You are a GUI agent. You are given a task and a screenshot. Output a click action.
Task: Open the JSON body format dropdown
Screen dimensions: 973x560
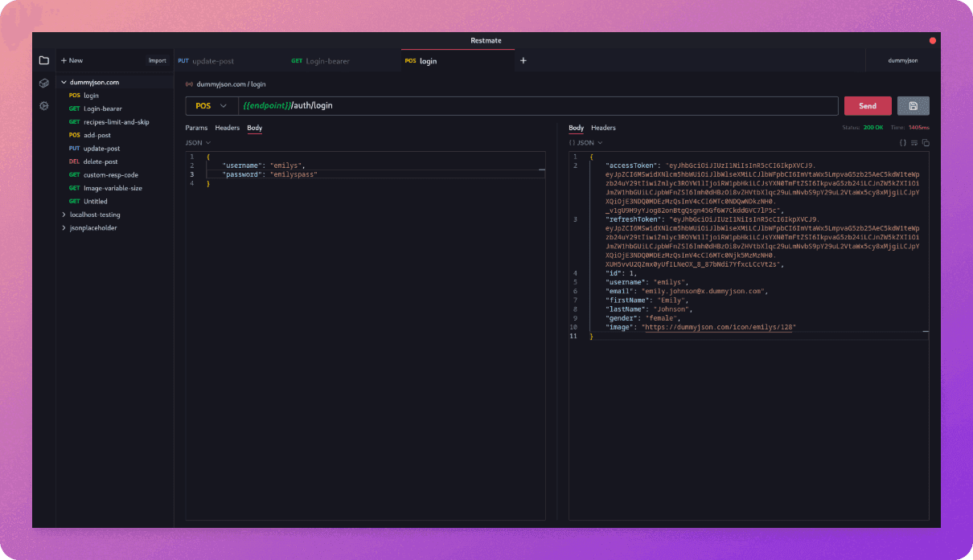coord(197,142)
